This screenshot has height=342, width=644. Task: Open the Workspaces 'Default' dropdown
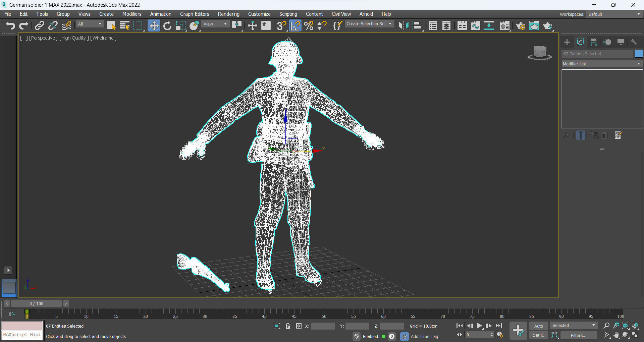coord(614,14)
